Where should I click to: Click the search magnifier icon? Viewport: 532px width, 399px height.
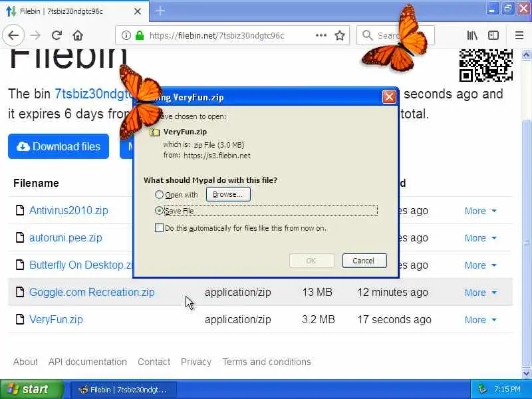click(367, 35)
